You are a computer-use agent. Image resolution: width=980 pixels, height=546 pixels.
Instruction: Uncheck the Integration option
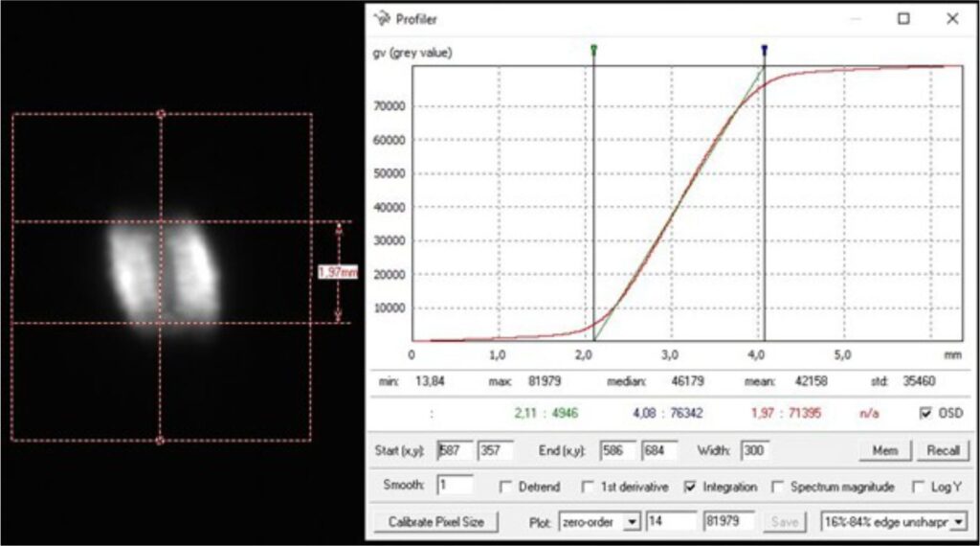coord(690,487)
